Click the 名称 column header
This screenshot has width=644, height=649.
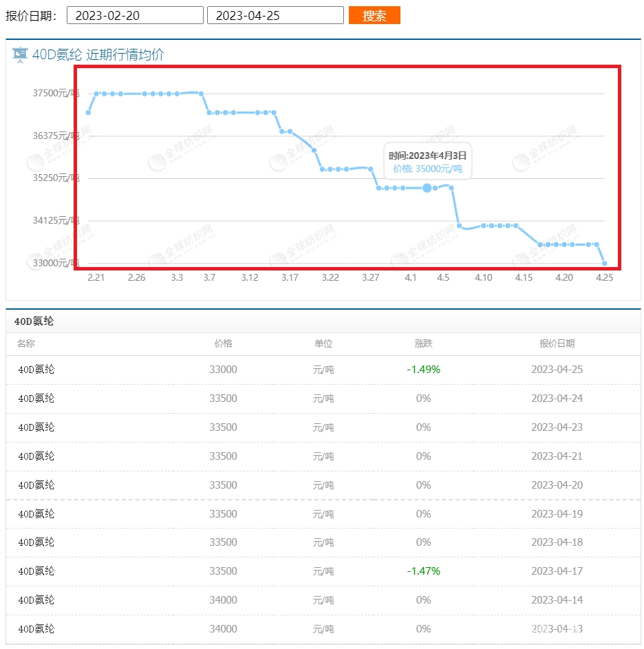click(25, 343)
